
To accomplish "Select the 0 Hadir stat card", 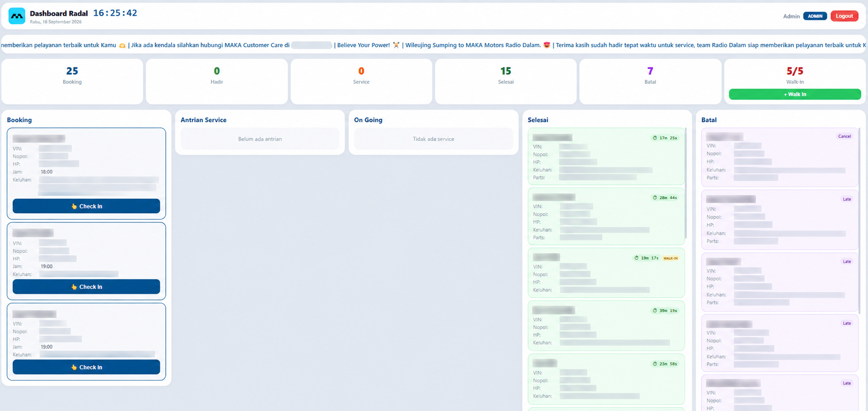I will [x=217, y=81].
